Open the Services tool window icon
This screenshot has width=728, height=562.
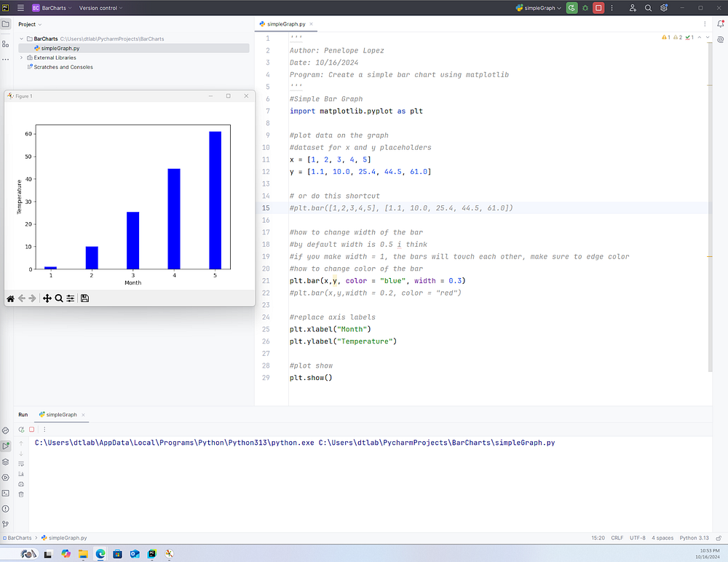tap(6, 478)
